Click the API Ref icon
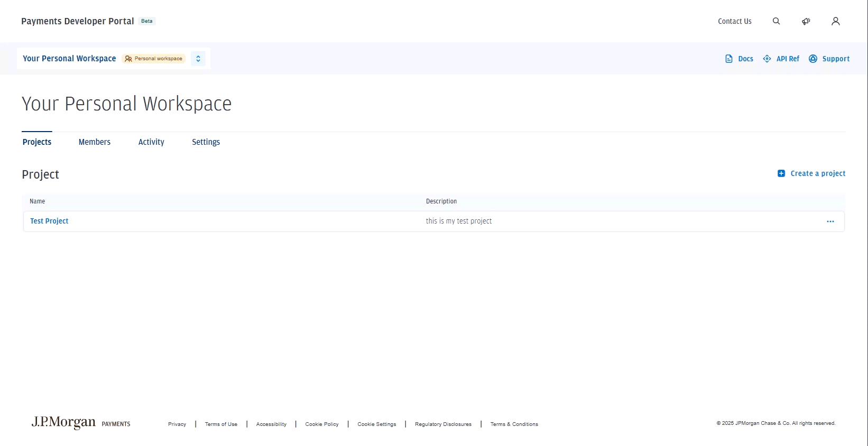This screenshot has height=446, width=868. pos(767,59)
